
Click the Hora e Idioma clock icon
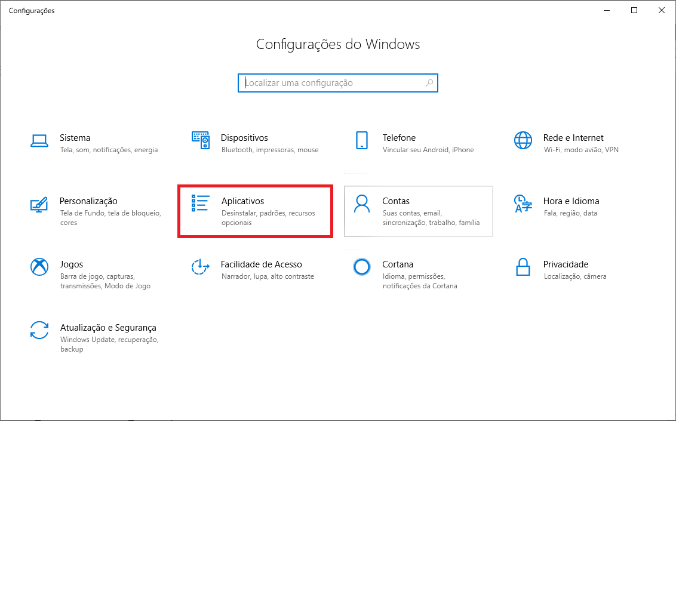(x=523, y=204)
